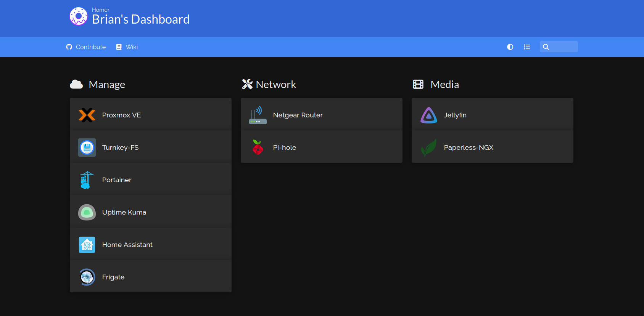The image size is (644, 316).
Task: Open the Contribute GitHub link
Action: (x=86, y=47)
